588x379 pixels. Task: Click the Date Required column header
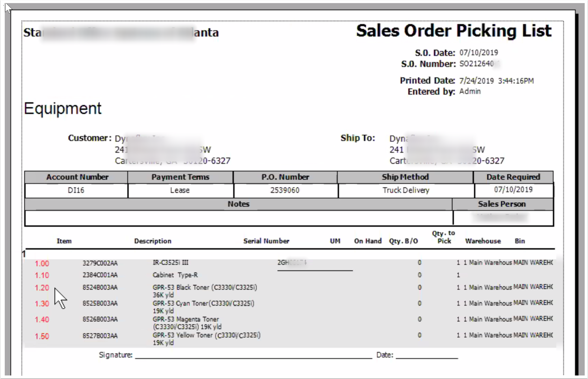(513, 177)
